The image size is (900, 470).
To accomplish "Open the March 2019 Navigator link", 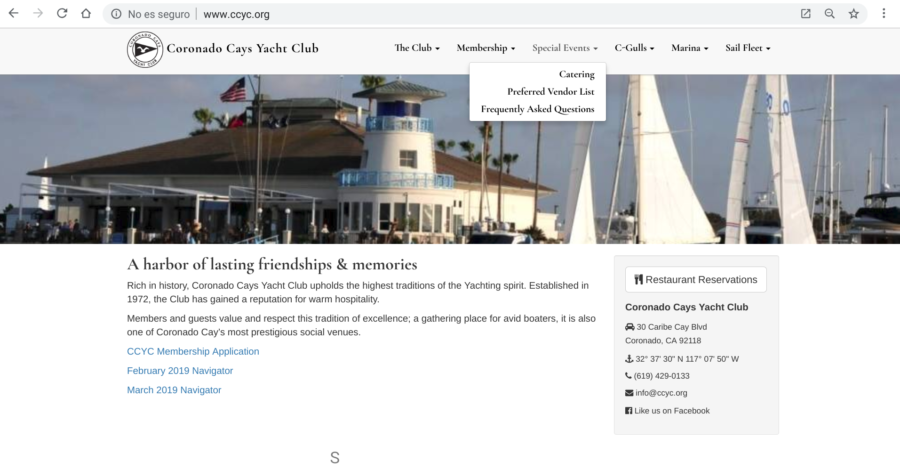I will (174, 390).
